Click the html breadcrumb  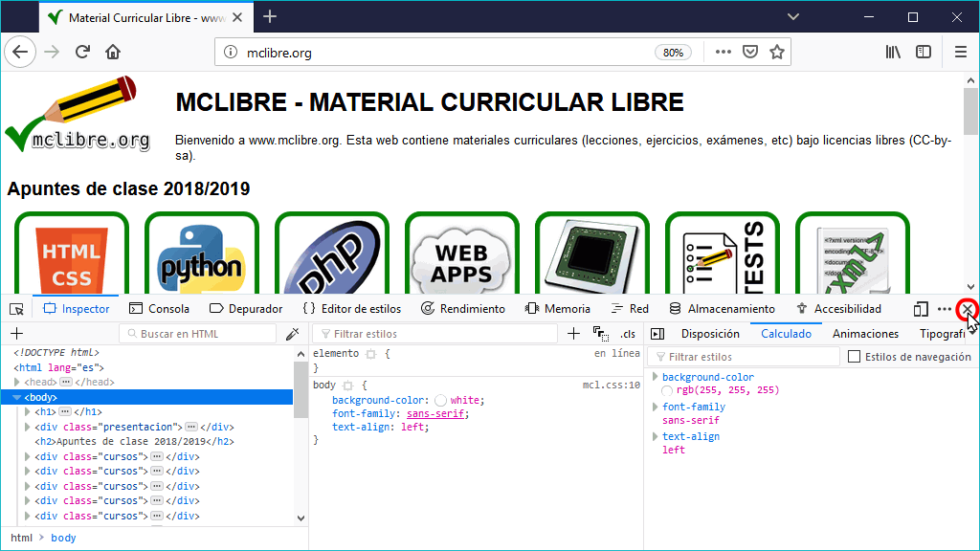[x=21, y=538]
